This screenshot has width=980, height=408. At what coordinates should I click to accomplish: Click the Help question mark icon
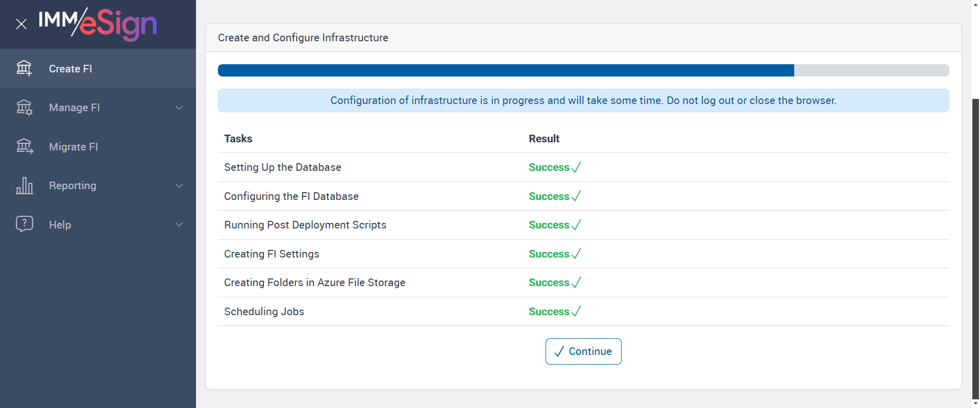pyautogui.click(x=24, y=224)
